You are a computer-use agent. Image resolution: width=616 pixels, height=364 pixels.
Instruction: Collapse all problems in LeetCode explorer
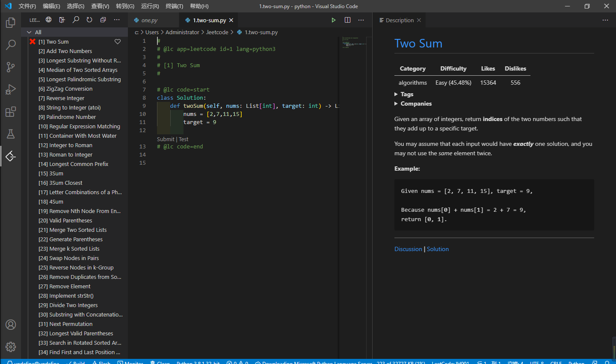[x=103, y=20]
